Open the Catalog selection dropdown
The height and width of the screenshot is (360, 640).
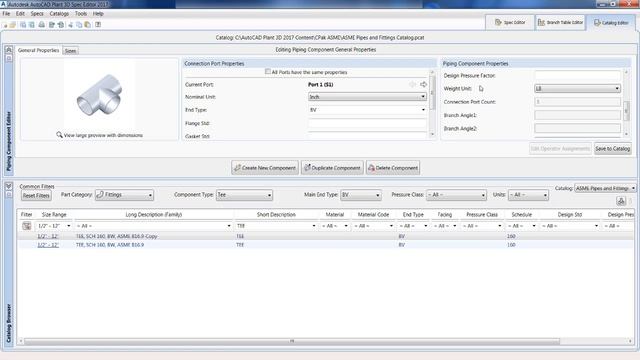click(x=605, y=188)
